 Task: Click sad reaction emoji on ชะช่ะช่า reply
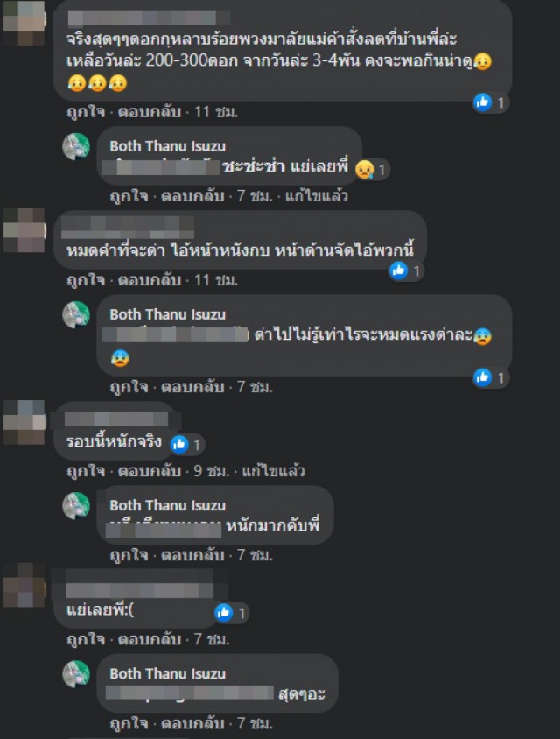point(365,170)
